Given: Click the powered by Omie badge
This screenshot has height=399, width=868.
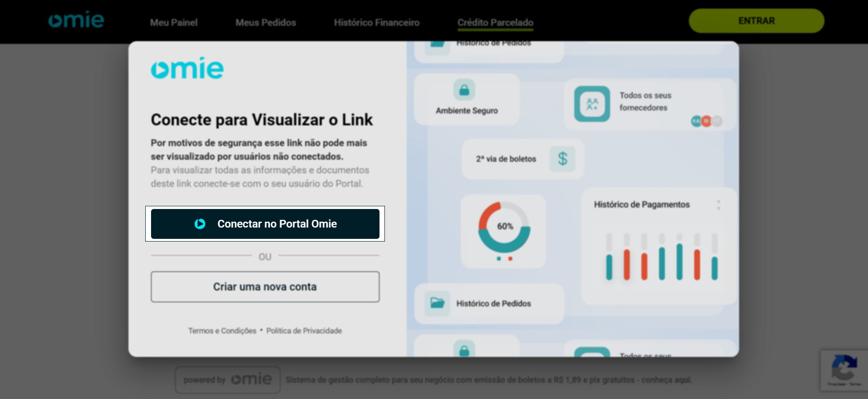Looking at the screenshot, I should point(228,380).
